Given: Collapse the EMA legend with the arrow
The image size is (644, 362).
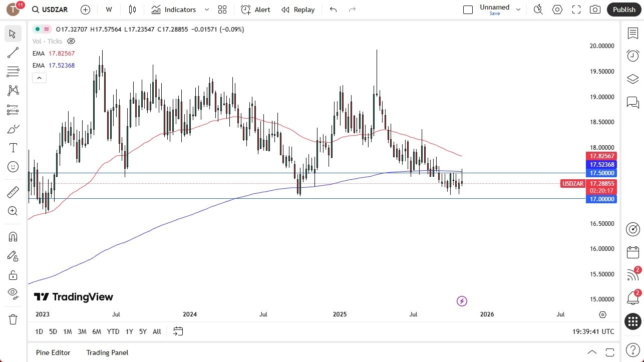Looking at the screenshot, I should pos(39,78).
